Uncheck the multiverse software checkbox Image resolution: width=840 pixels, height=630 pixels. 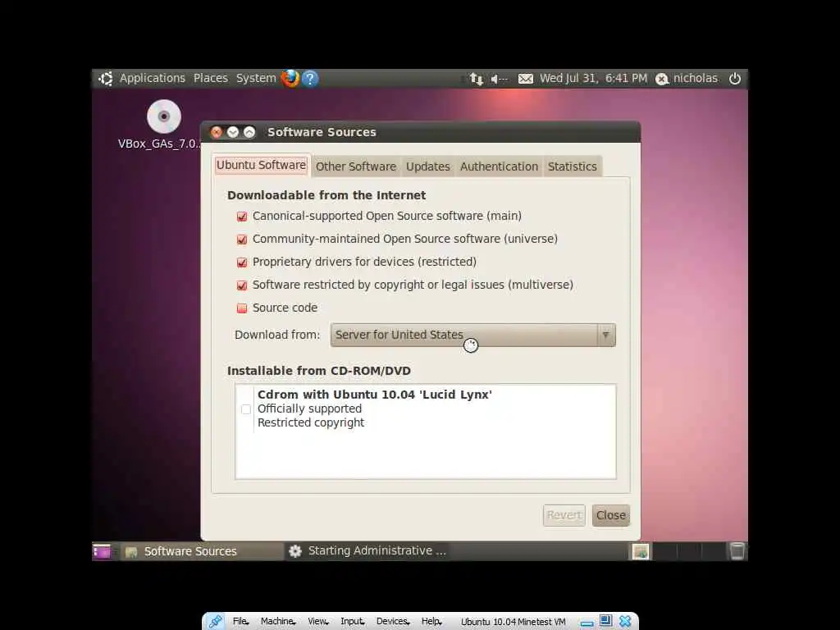click(242, 285)
